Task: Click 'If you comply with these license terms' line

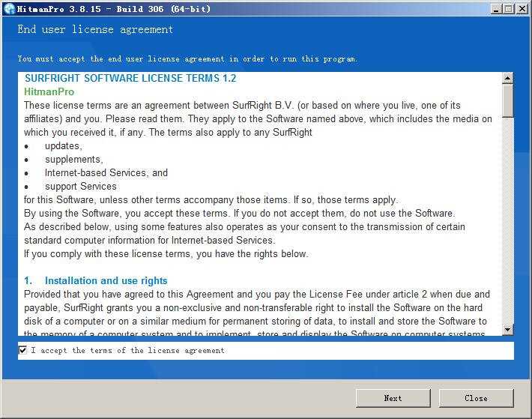Action: pos(166,254)
